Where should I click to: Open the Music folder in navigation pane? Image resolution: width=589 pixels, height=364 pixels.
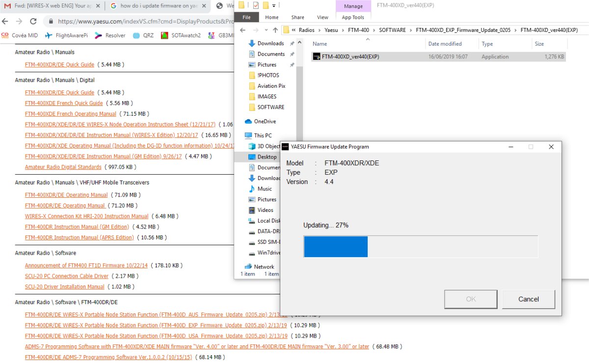[x=260, y=189]
